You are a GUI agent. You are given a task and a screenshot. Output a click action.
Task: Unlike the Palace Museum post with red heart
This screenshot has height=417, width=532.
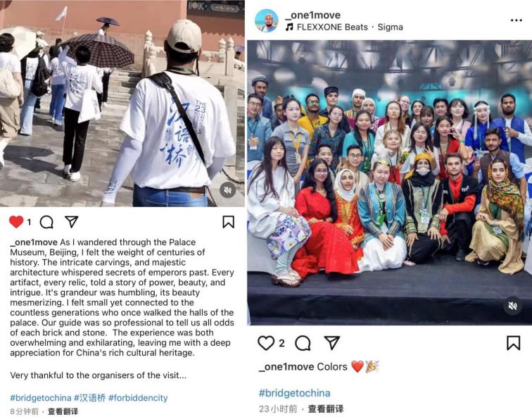click(16, 222)
